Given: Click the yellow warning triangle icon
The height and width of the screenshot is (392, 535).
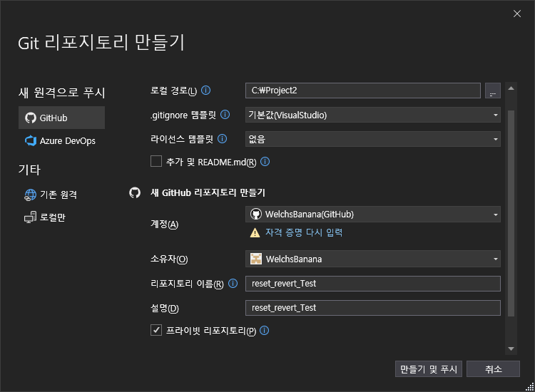Looking at the screenshot, I should [255, 233].
